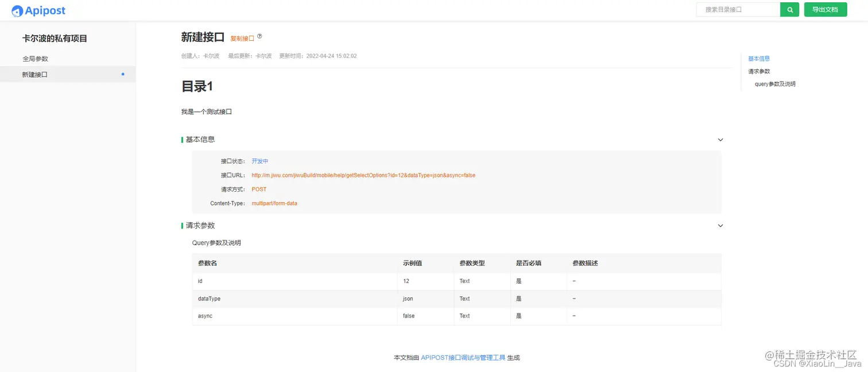Image resolution: width=868 pixels, height=372 pixels.
Task: Click the dataType parameter name cell
Action: point(294,299)
